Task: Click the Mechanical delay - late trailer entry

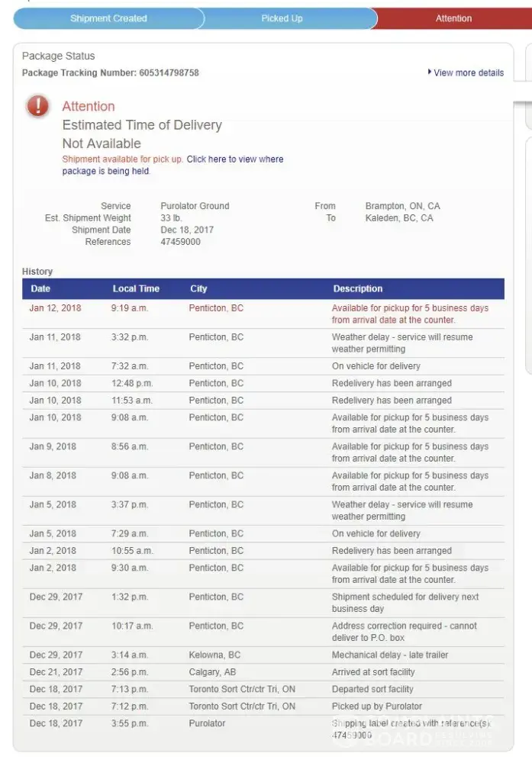Action: pyautogui.click(x=390, y=655)
